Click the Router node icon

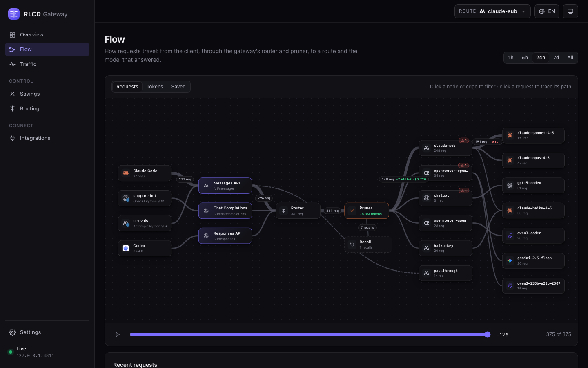tap(283, 211)
